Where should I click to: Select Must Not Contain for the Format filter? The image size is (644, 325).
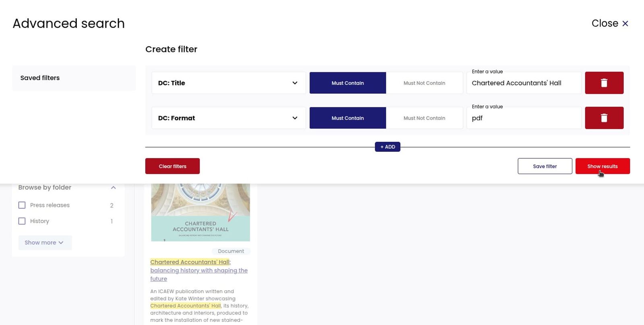[424, 118]
